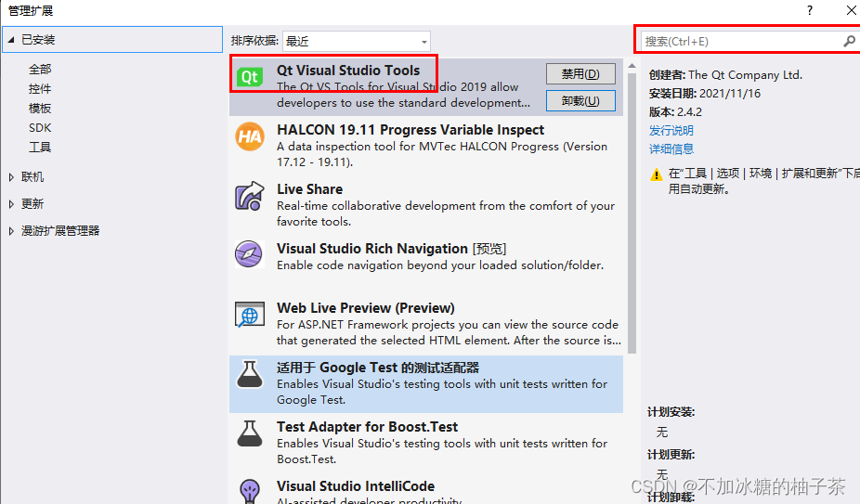The image size is (860, 504).
Task: Click the Google Test adapter flask icon
Action: pyautogui.click(x=250, y=374)
